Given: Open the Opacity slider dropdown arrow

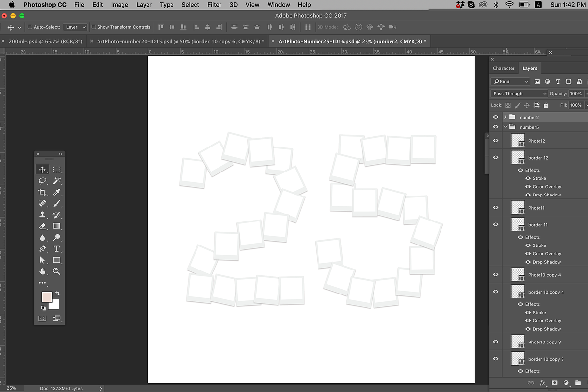Looking at the screenshot, I should 586,94.
